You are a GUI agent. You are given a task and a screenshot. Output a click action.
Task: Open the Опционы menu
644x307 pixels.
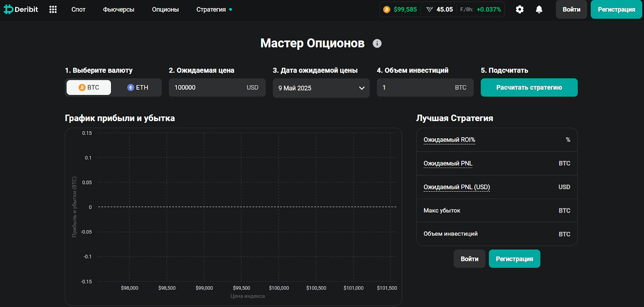point(165,9)
